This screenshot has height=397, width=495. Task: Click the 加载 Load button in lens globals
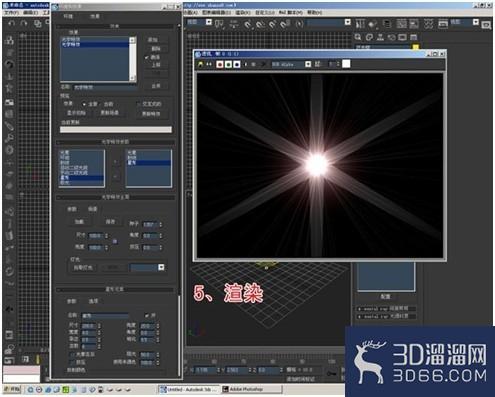point(79,222)
